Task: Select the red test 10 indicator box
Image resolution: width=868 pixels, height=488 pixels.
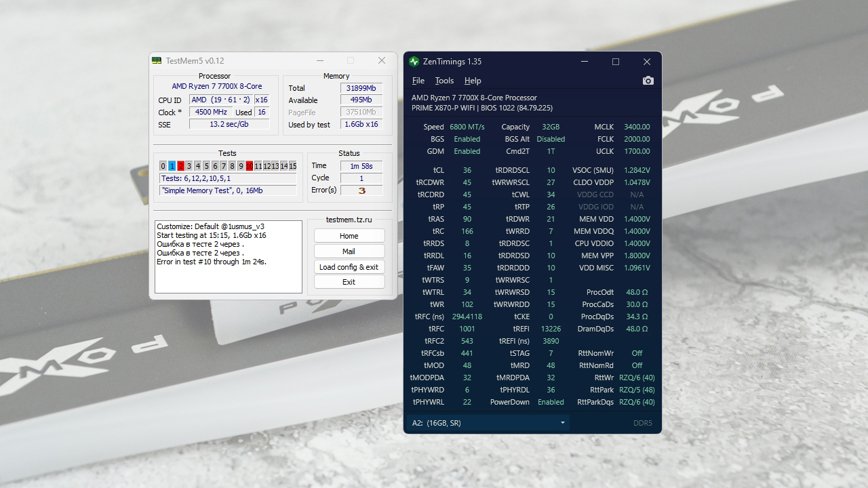Action: point(250,166)
